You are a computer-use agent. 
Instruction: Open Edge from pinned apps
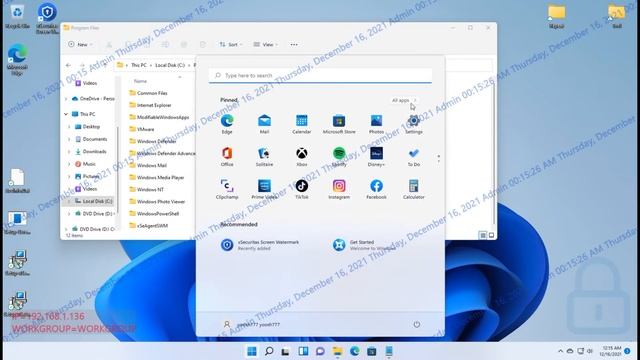227,124
